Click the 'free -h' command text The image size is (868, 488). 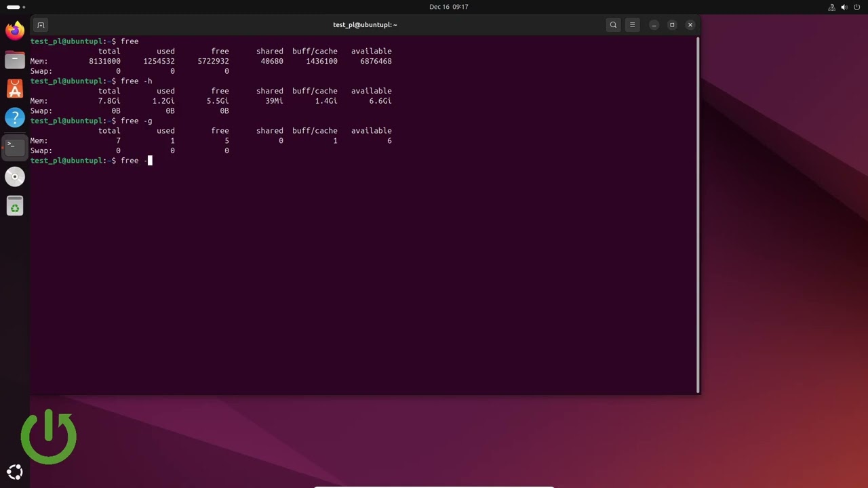[x=136, y=81]
